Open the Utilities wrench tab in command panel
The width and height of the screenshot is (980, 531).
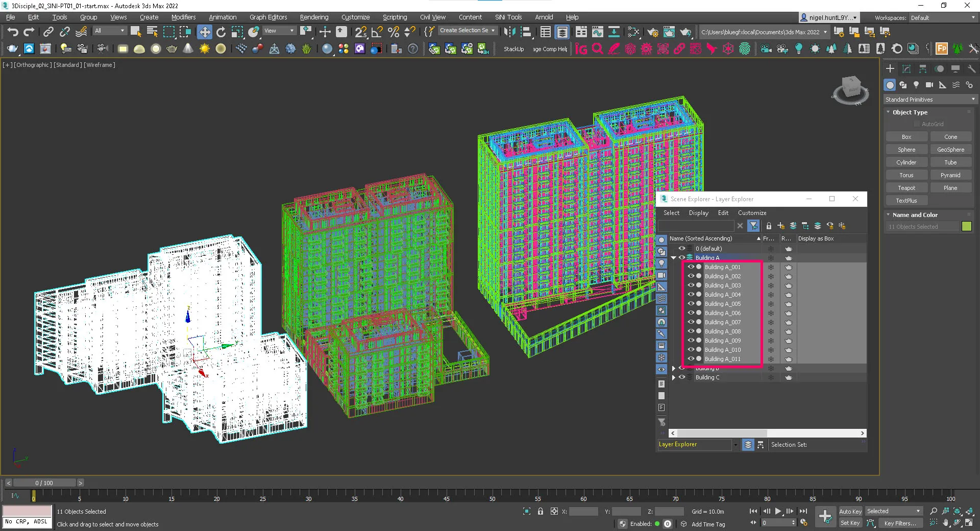971,69
